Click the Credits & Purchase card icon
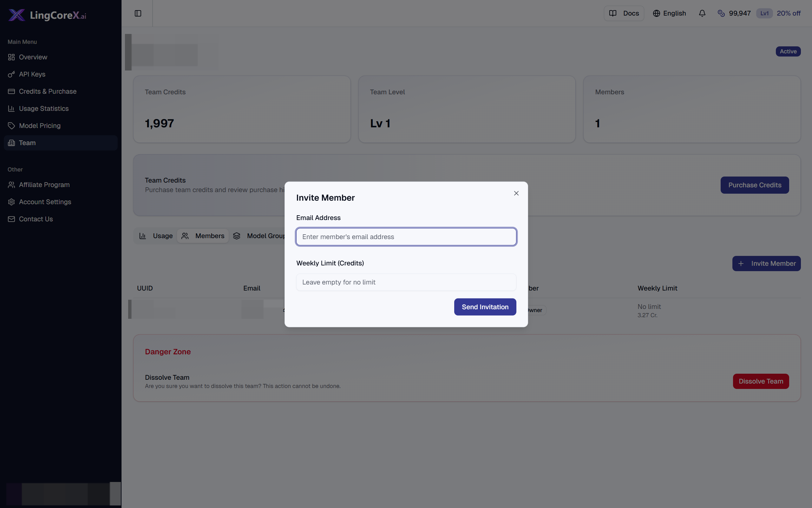The width and height of the screenshot is (812, 508). tap(11, 91)
